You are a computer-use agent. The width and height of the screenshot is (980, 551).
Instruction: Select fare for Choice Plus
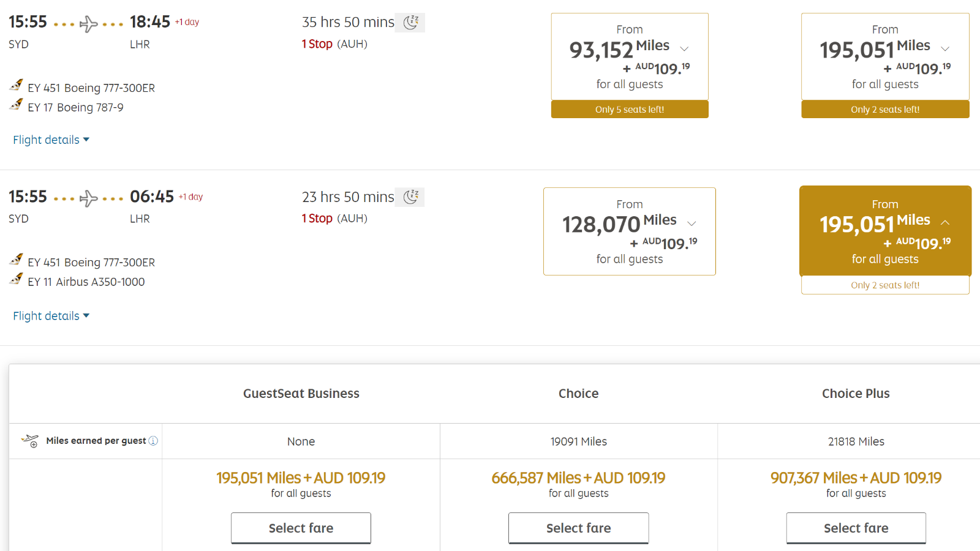click(x=856, y=528)
